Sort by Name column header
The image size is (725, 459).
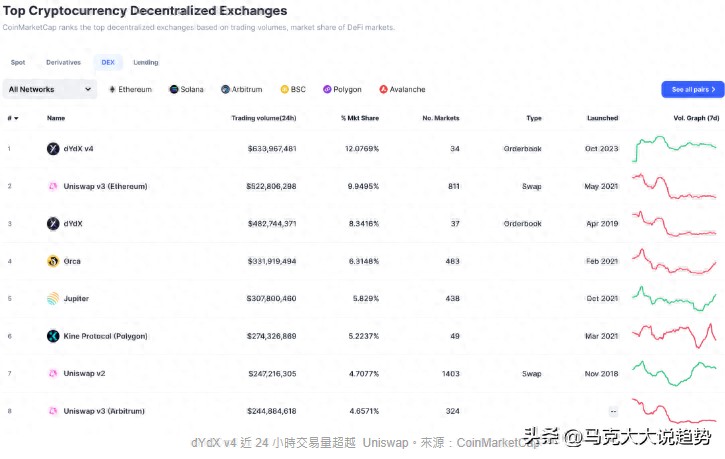pyautogui.click(x=56, y=118)
